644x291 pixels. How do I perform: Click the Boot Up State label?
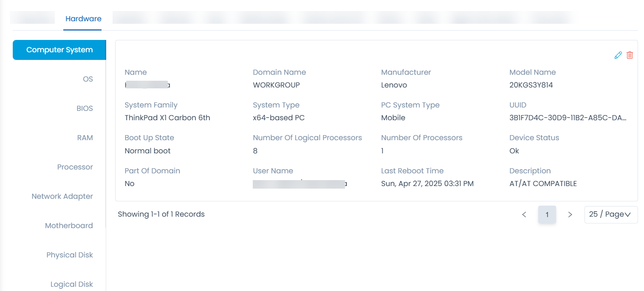click(x=149, y=138)
